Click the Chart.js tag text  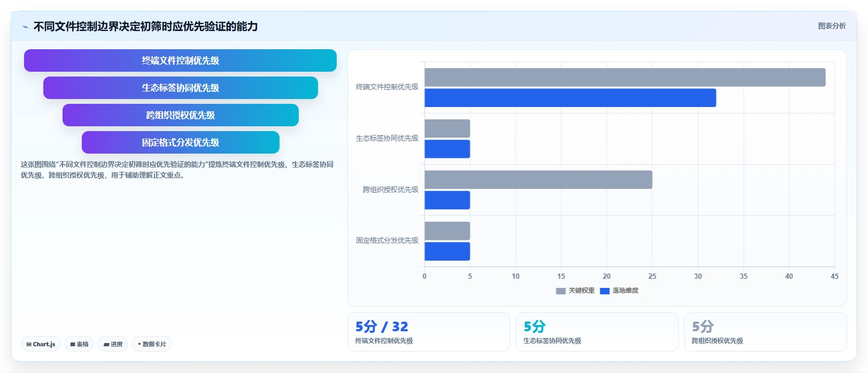(44, 344)
